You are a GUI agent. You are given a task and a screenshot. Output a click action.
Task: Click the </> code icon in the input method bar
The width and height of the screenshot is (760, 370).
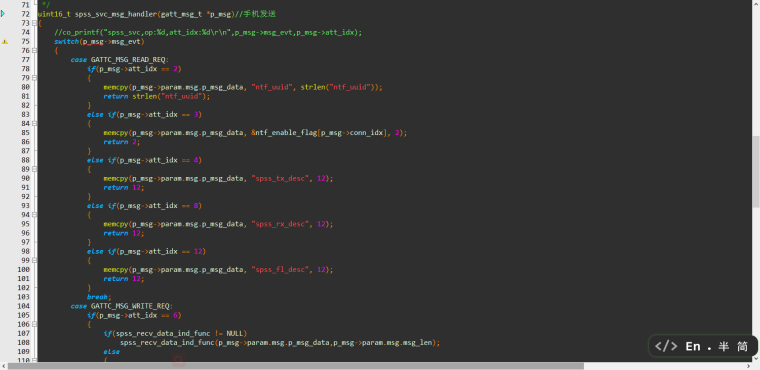click(666, 346)
